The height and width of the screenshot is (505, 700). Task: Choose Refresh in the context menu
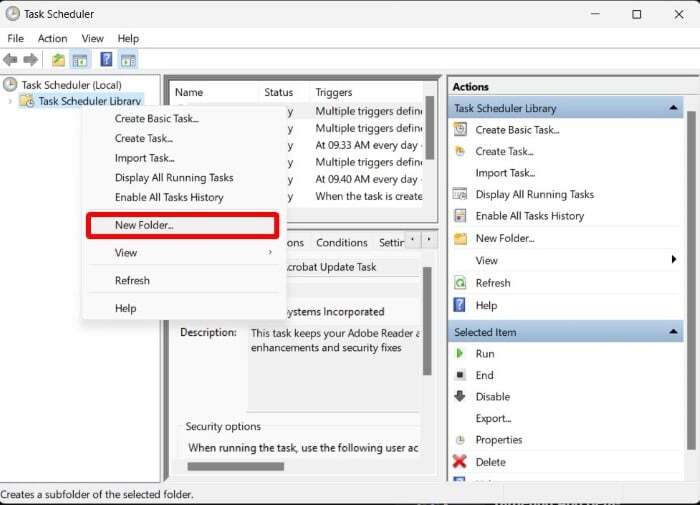(183, 280)
